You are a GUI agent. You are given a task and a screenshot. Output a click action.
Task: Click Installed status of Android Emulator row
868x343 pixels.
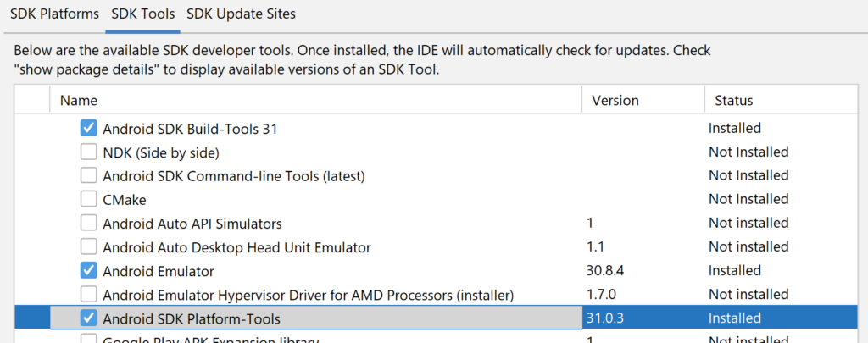[735, 270]
